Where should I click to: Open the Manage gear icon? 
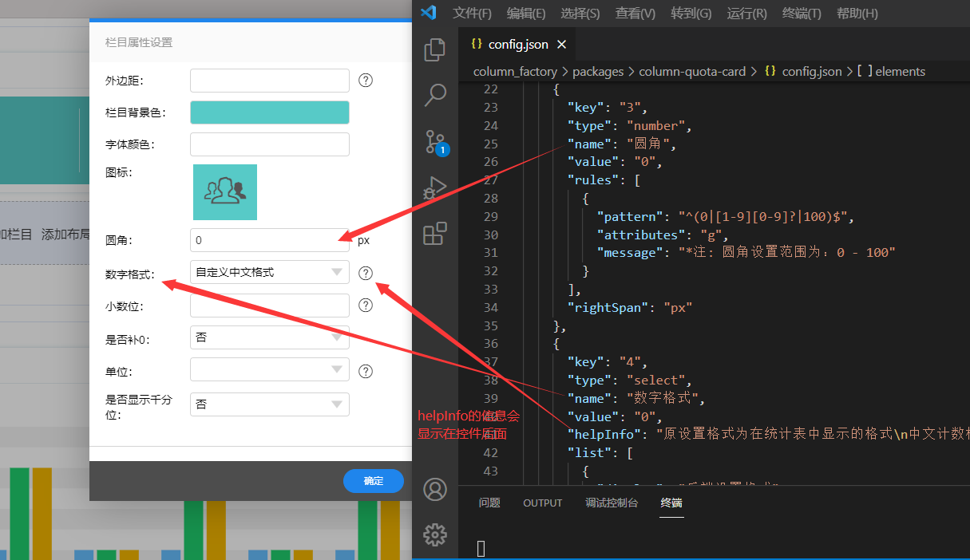tap(435, 534)
